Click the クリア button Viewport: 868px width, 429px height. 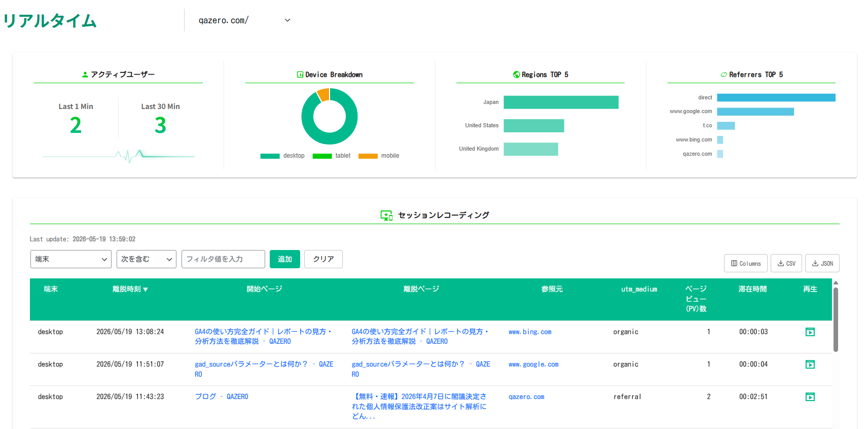[x=323, y=259]
